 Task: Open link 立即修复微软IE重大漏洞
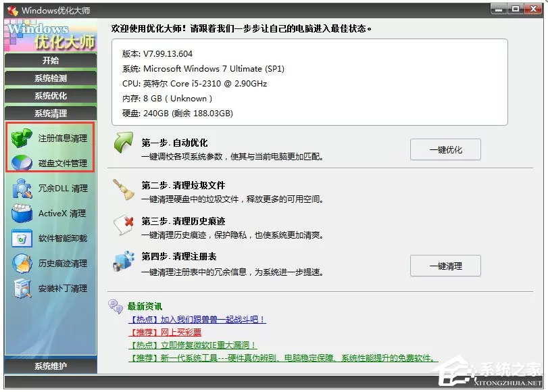coord(193,345)
